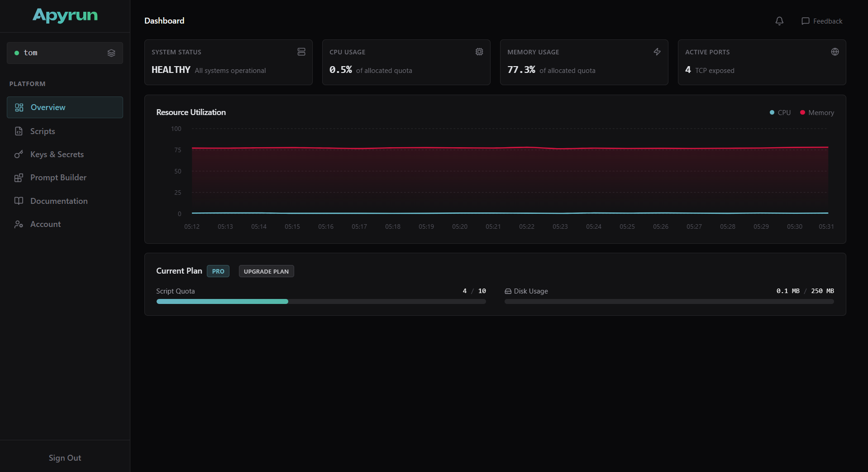Click the CPU chip icon on CPU Usage card

click(x=479, y=52)
